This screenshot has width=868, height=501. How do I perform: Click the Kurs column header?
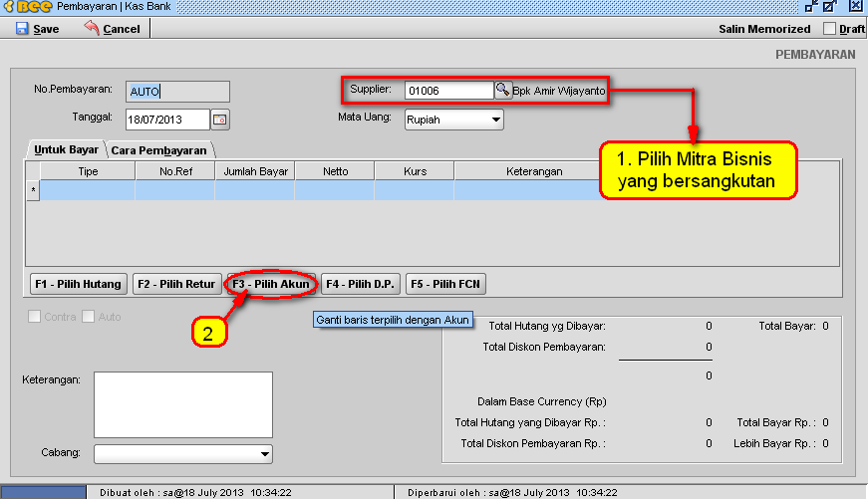[415, 171]
